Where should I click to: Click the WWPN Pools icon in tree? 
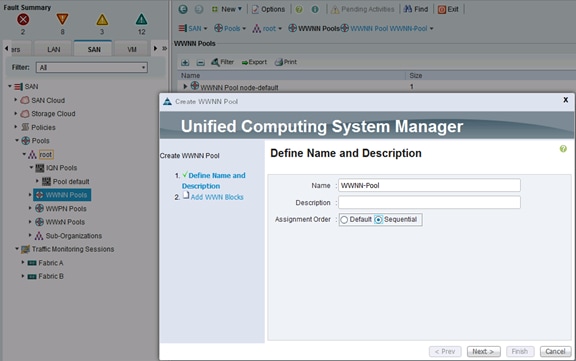[40, 208]
